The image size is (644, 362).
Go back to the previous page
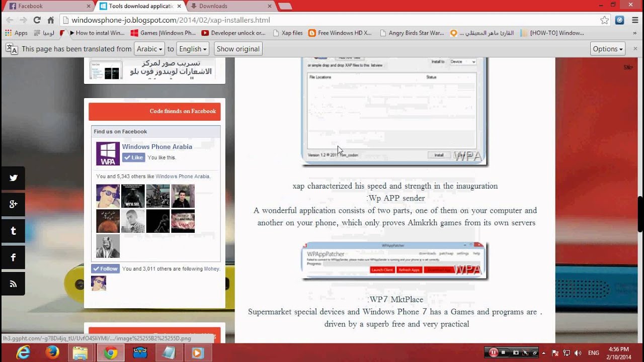(9, 20)
